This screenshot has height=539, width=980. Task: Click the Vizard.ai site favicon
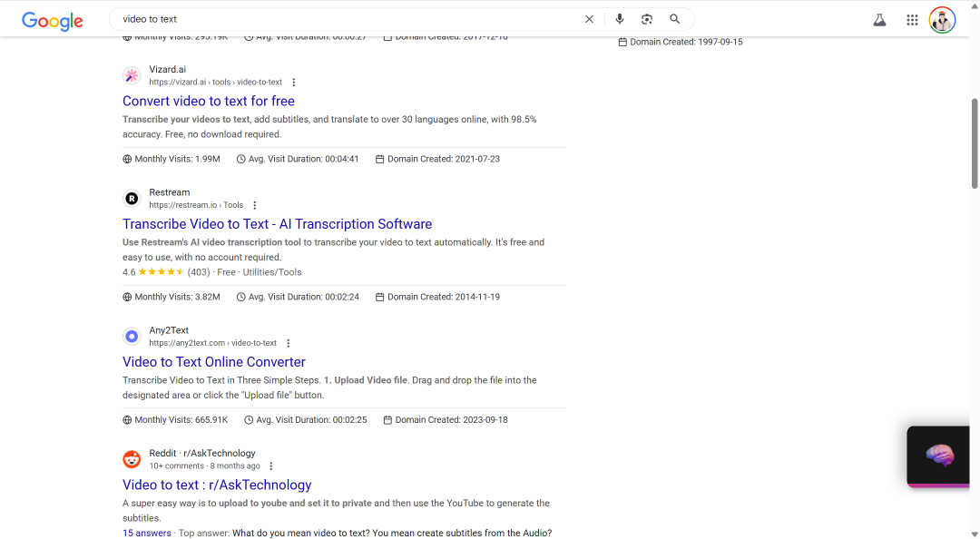coord(132,75)
